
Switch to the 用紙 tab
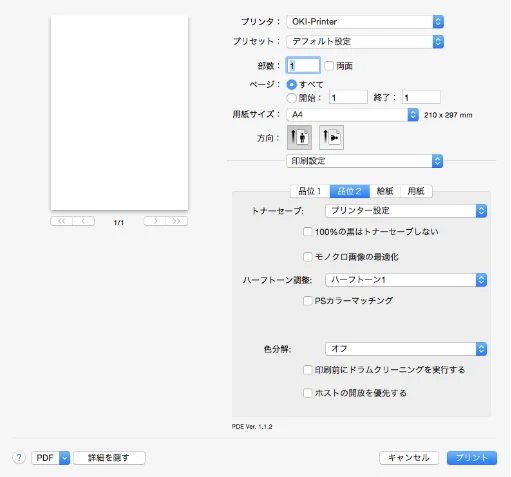[x=416, y=191]
